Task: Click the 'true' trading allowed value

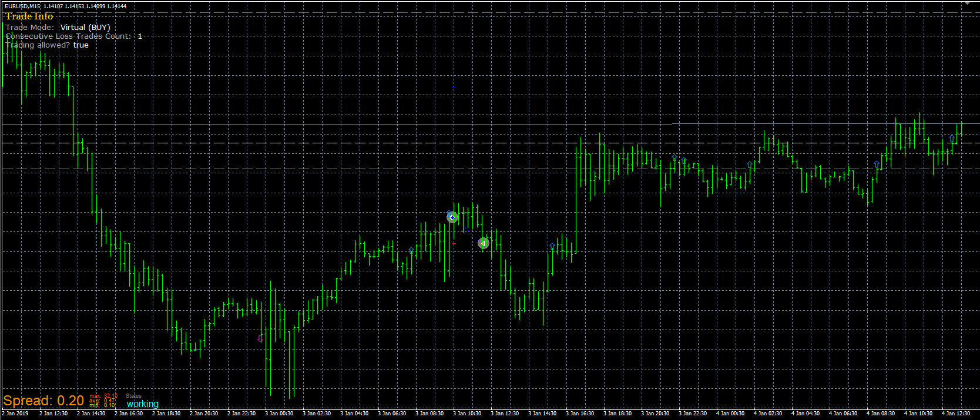Action: click(x=81, y=45)
